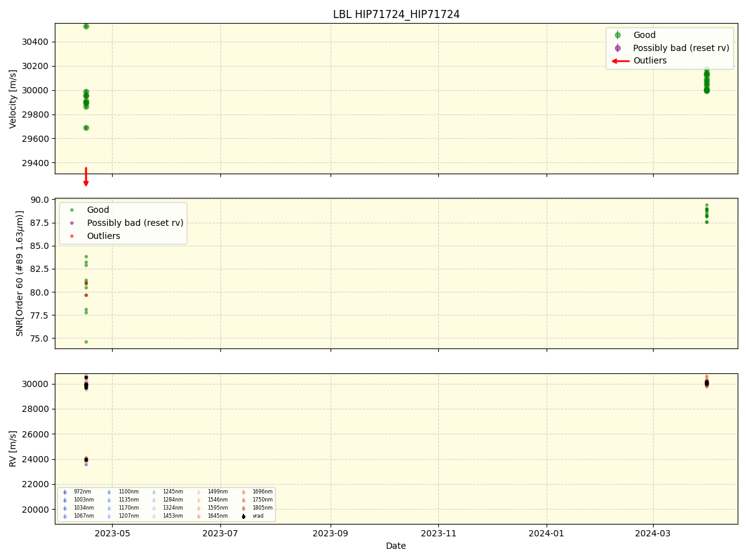The width and height of the screenshot is (747, 560).
Task: Click the RV data point near 24000 m/s
Action: [x=86, y=460]
